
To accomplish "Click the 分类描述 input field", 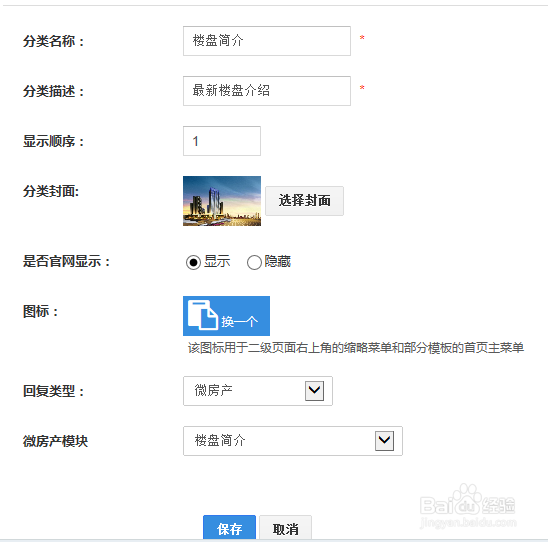I will (x=267, y=91).
